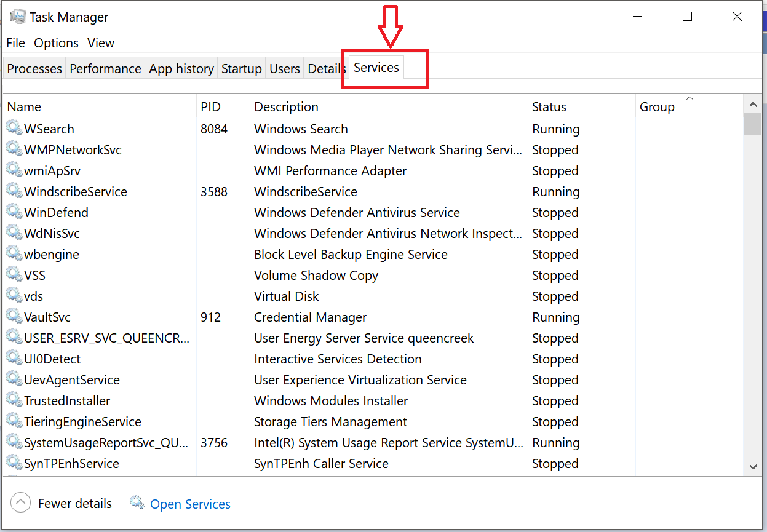Click PID value 3588

(x=214, y=192)
